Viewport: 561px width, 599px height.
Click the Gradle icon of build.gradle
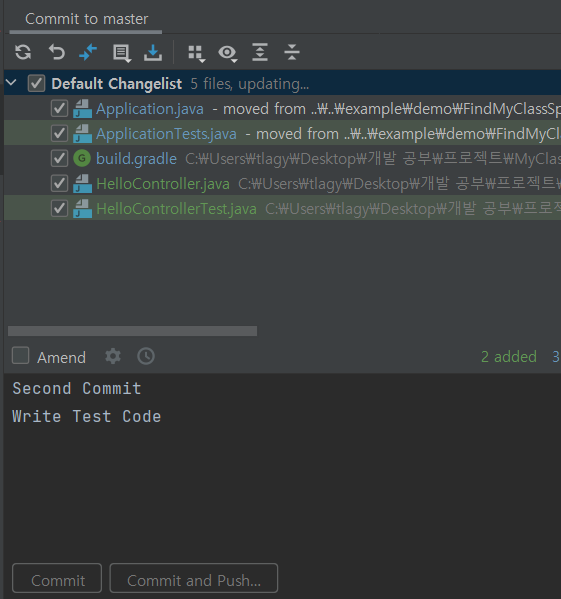pyautogui.click(x=82, y=158)
